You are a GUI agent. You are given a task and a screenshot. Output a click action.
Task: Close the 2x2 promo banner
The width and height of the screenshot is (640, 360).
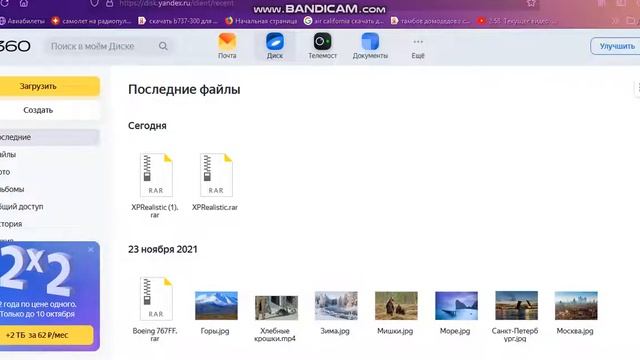(x=91, y=249)
